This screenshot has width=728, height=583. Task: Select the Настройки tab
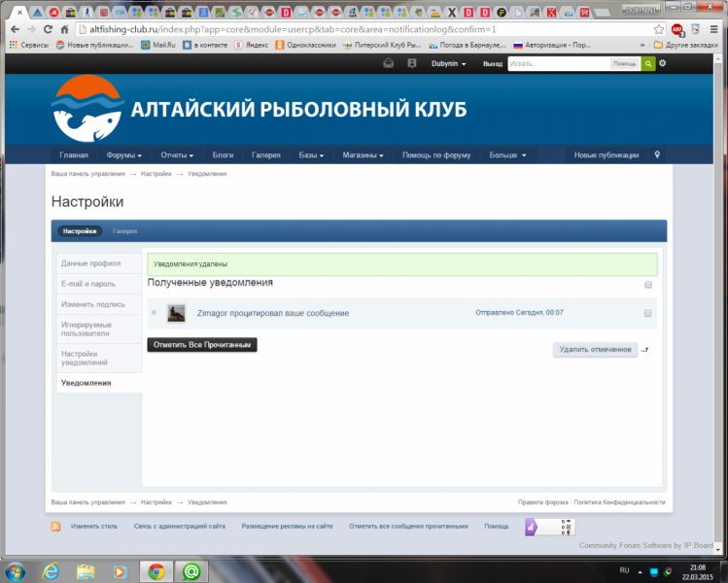(x=80, y=231)
